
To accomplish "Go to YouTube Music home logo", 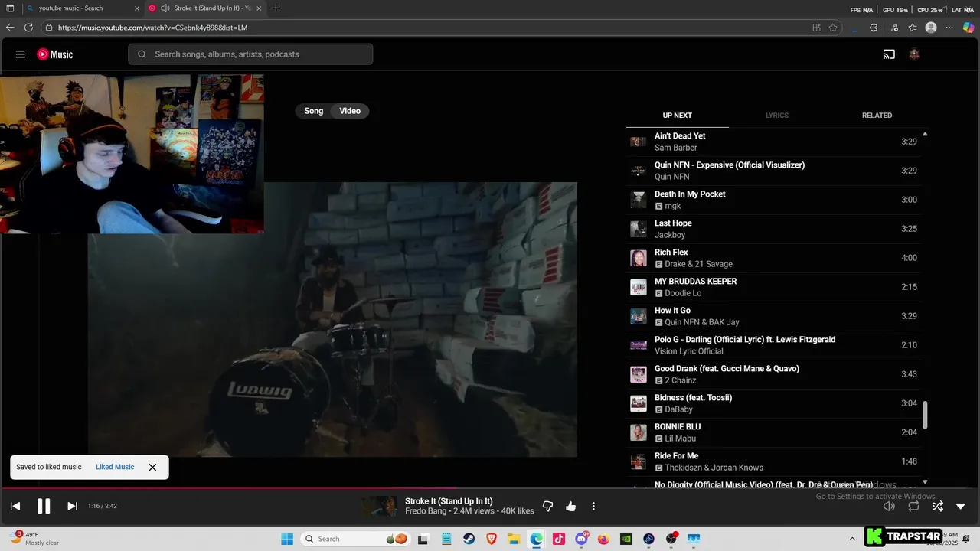I will tap(55, 54).
